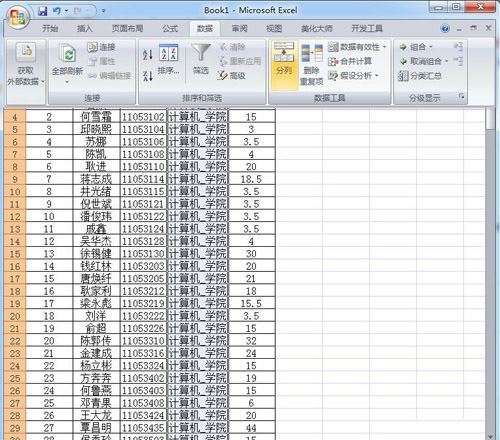The image size is (500, 440).
Task: Open the Sort dialog (排序) icon
Action: pos(169,53)
